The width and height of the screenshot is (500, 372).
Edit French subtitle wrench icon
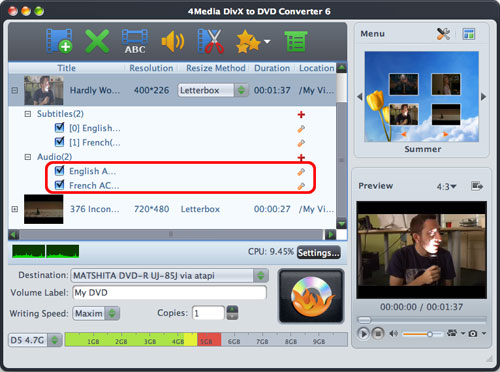click(x=301, y=143)
